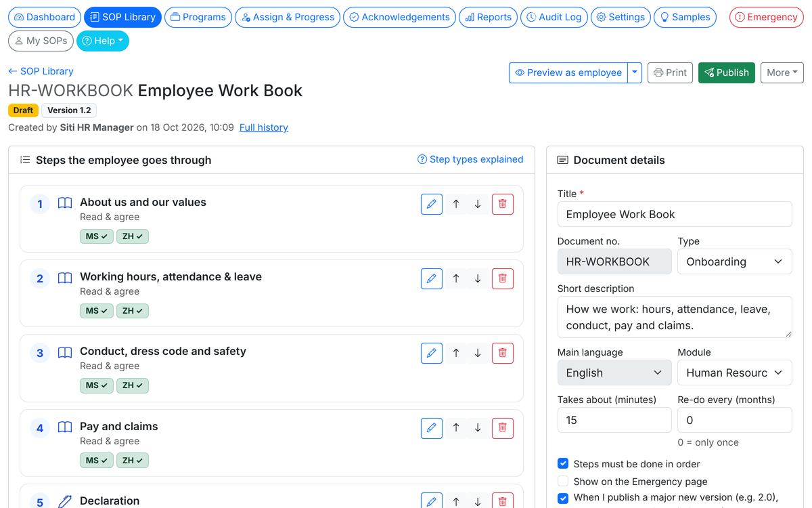Open the More dropdown
The height and width of the screenshot is (508, 812).
click(782, 72)
